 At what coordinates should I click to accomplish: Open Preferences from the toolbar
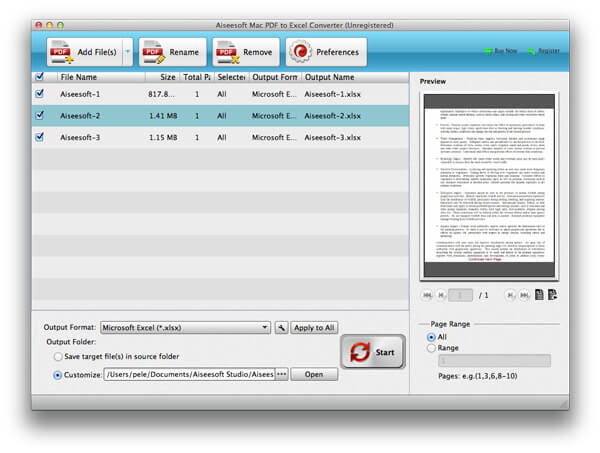click(326, 52)
